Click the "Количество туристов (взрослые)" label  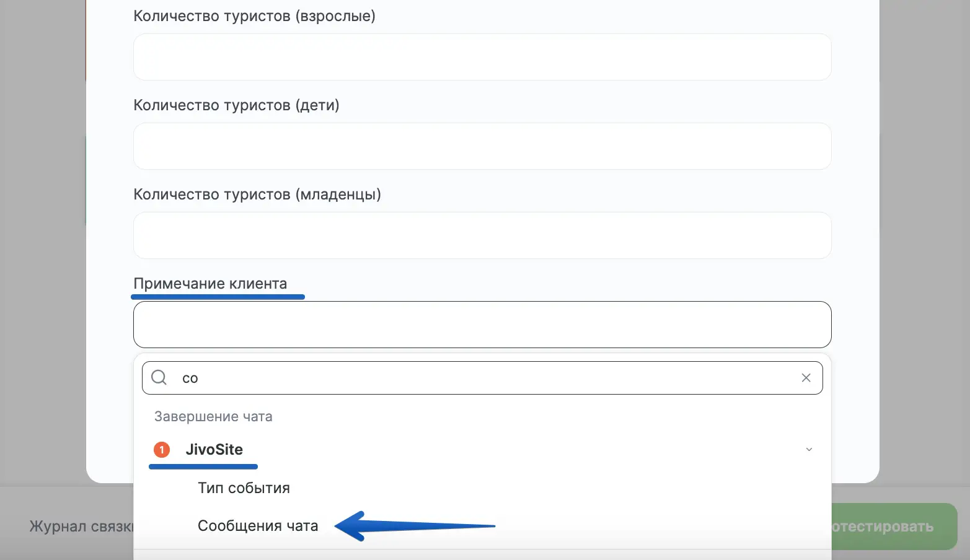pyautogui.click(x=254, y=16)
